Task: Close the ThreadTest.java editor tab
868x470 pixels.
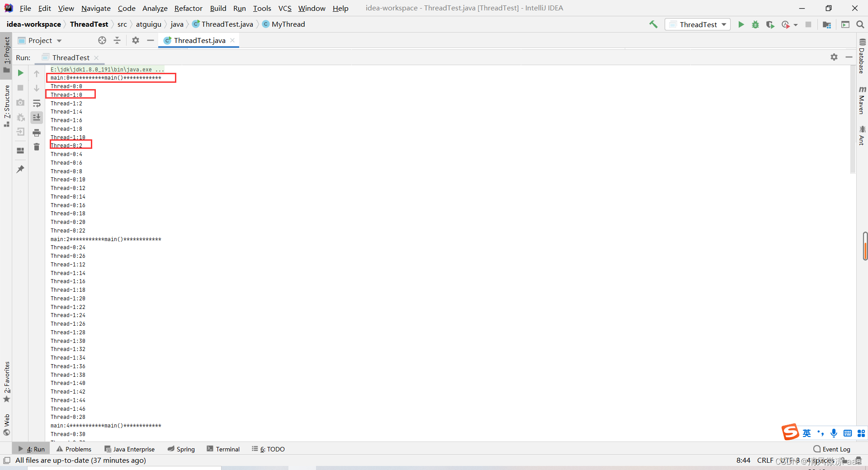Action: coord(232,40)
